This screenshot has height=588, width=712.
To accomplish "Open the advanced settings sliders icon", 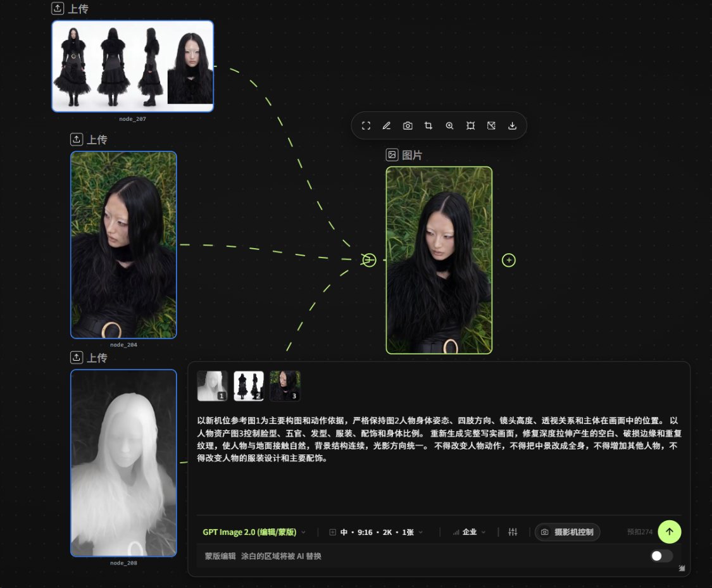I will 513,532.
